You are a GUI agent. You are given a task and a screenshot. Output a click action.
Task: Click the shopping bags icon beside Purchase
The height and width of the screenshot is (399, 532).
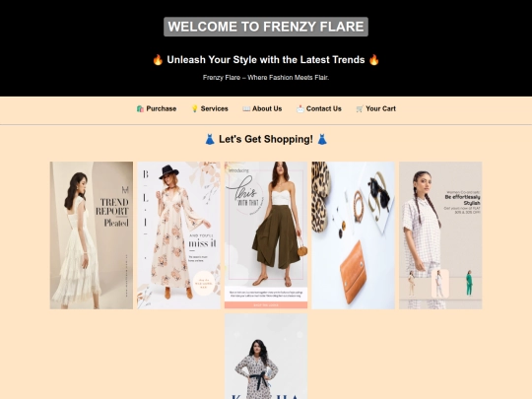tap(140, 109)
